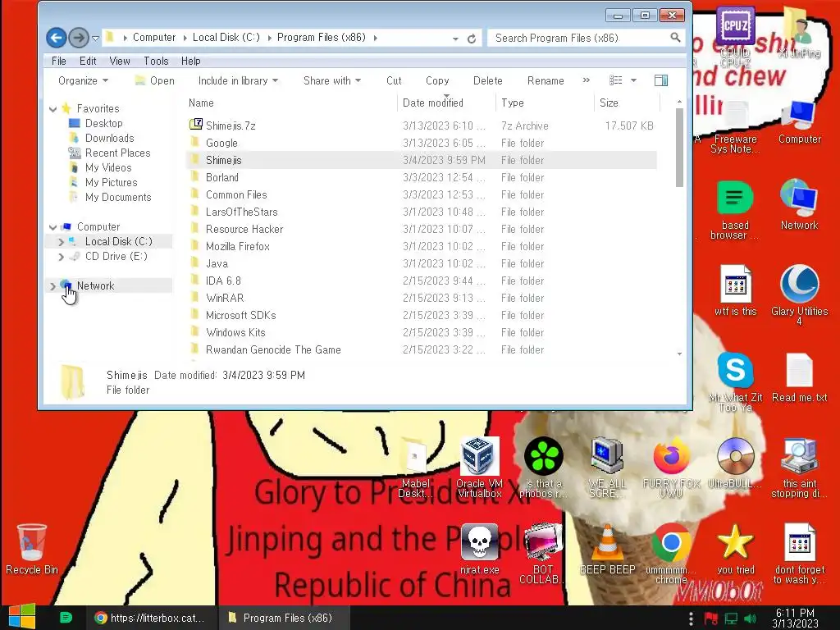Click the Local Disk (C:) breadcrumb
This screenshot has height=630, width=840.
[226, 38]
